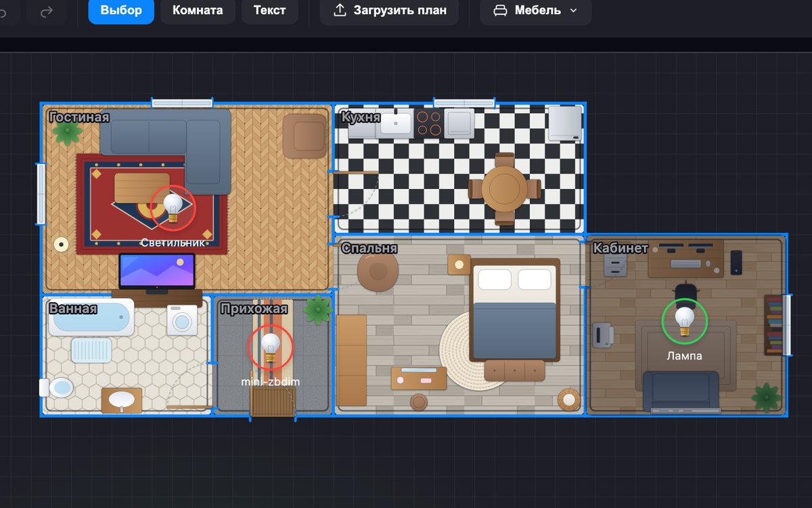Activate the Текст tool
812x508 pixels.
pos(270,10)
